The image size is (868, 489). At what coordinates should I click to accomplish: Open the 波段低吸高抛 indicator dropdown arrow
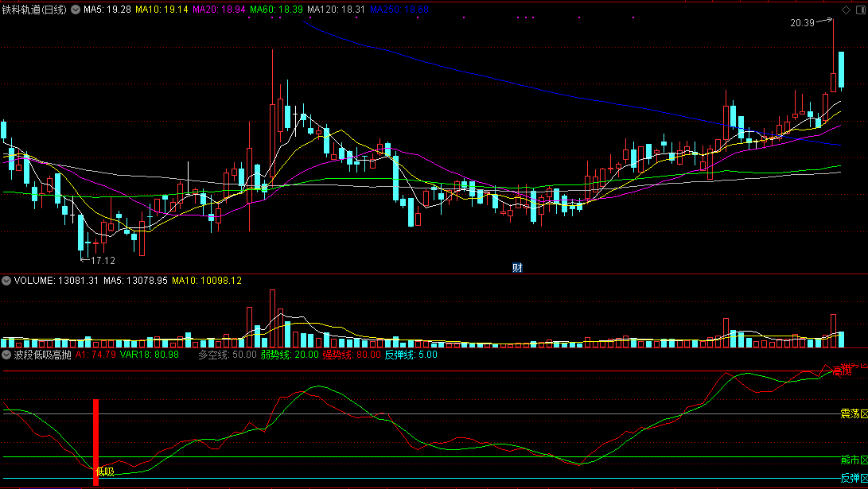(x=6, y=355)
